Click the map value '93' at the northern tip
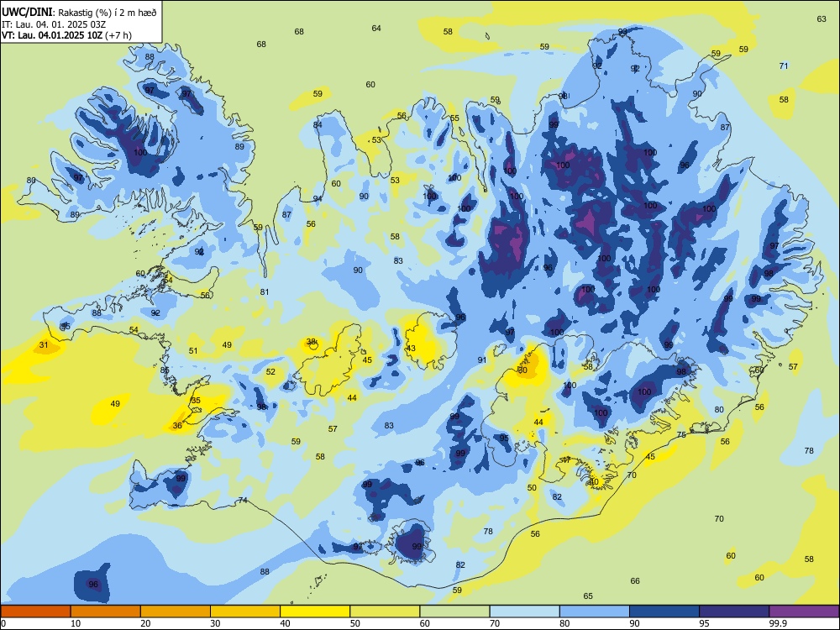The height and width of the screenshot is (630, 840). click(622, 31)
